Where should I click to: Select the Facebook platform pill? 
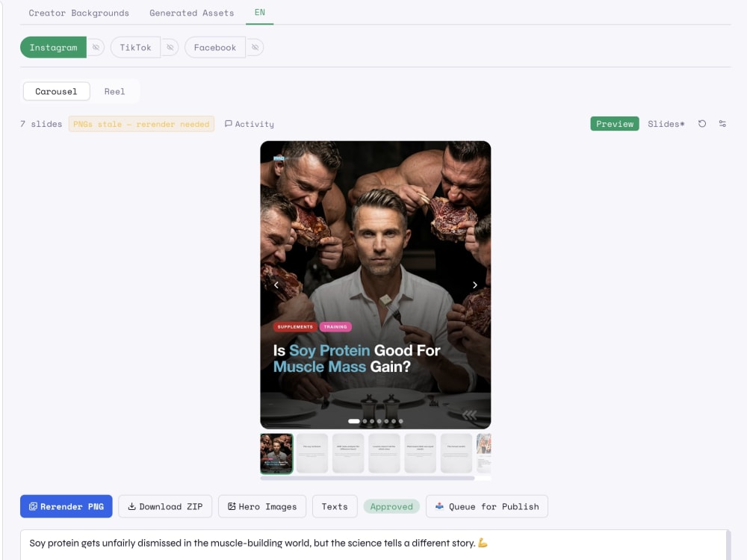215,48
